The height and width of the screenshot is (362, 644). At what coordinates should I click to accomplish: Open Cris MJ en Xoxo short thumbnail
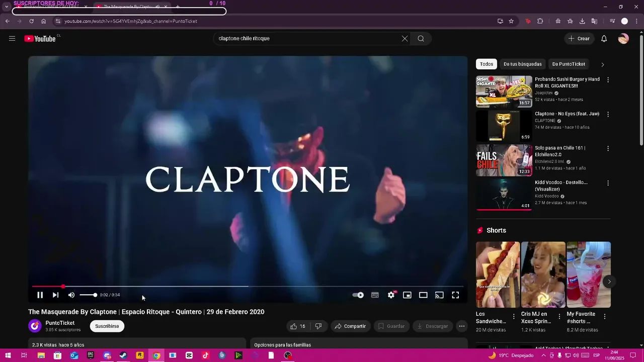tap(543, 275)
